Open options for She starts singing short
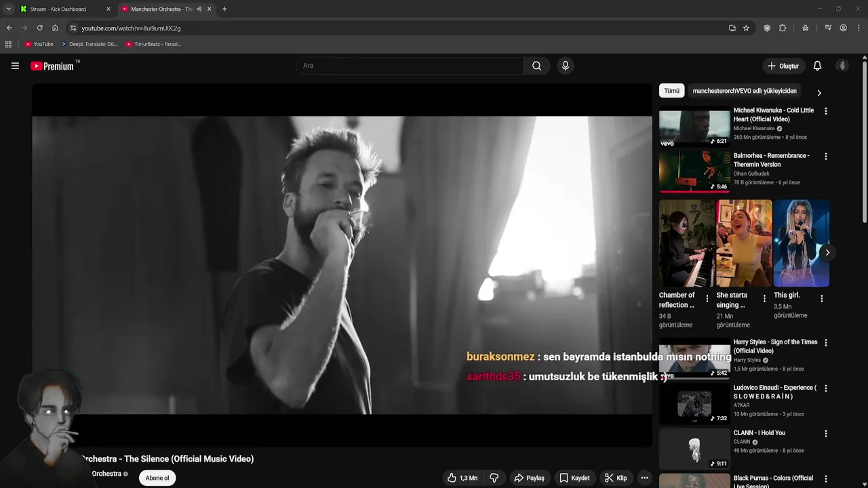Viewport: 868px width, 488px height. 764,298
